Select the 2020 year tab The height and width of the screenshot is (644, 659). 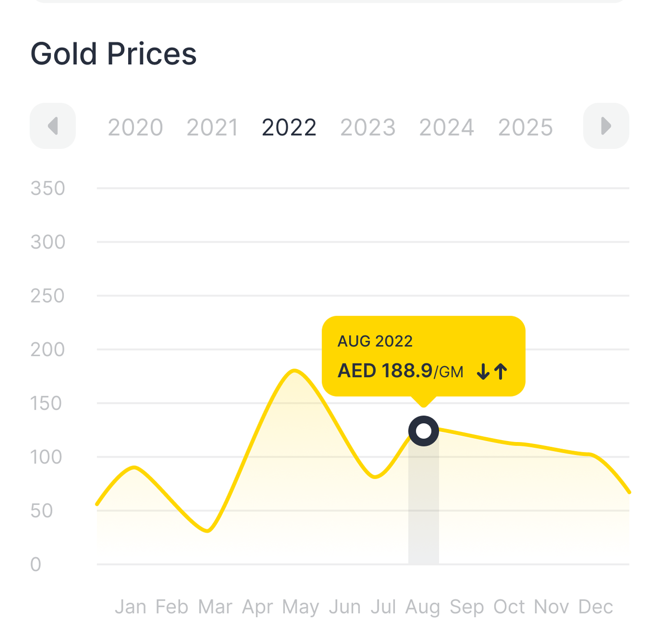tap(135, 128)
